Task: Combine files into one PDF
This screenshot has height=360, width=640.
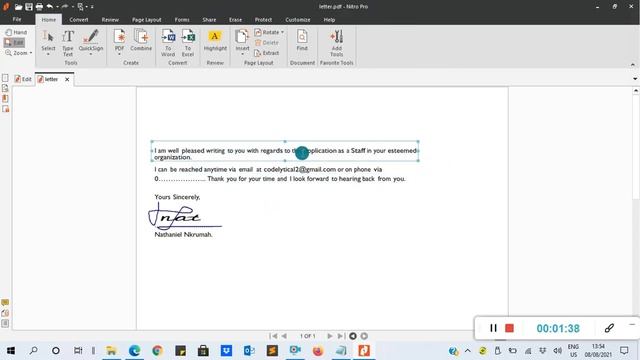Action: 141,40
